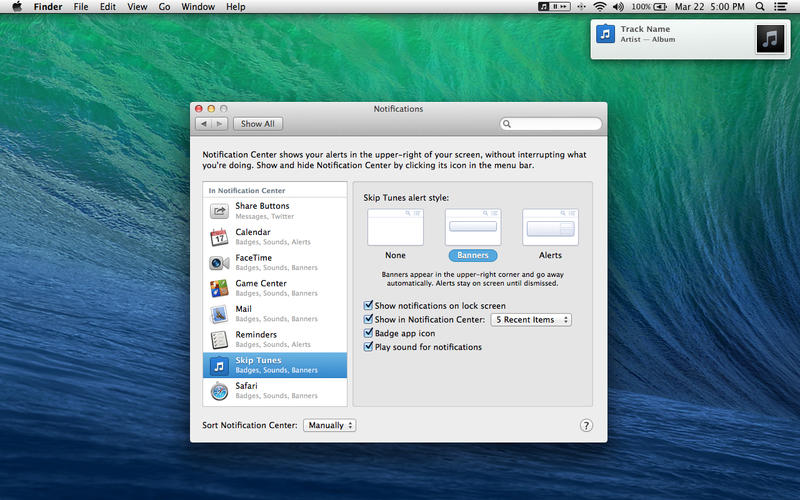Click the Reminders icon in the list
Image resolution: width=800 pixels, height=500 pixels.
point(219,339)
